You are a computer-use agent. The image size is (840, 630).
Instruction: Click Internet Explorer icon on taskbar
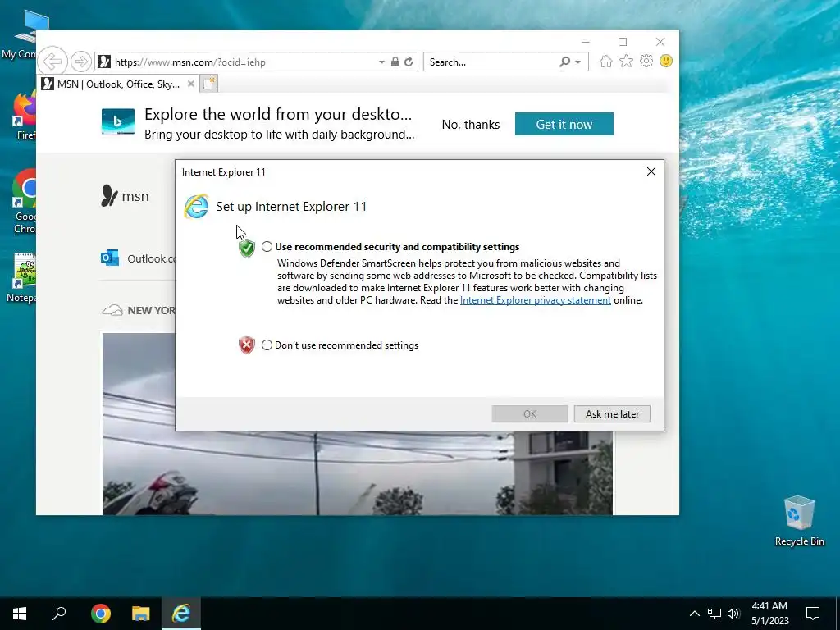[181, 614]
